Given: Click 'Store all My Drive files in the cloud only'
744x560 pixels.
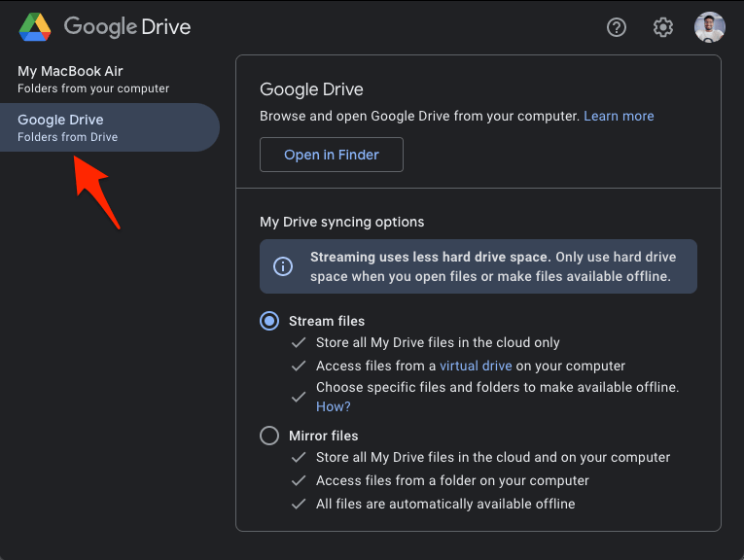Looking at the screenshot, I should (x=438, y=342).
